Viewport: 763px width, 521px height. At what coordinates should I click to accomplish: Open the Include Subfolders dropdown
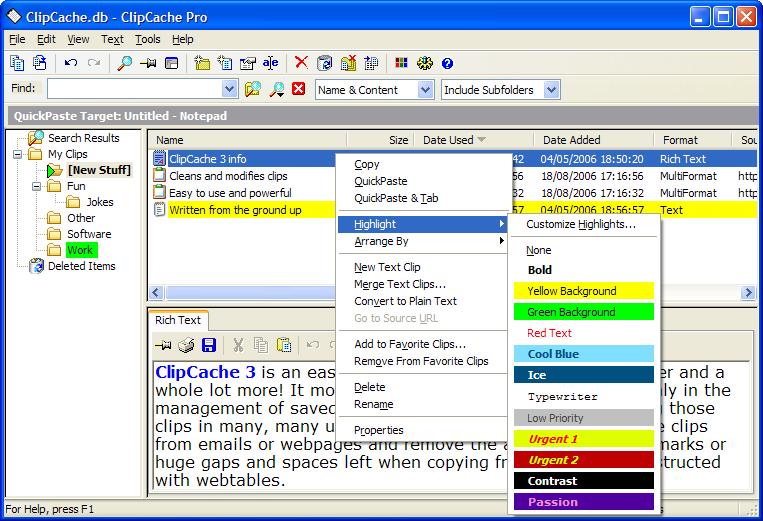pyautogui.click(x=551, y=90)
